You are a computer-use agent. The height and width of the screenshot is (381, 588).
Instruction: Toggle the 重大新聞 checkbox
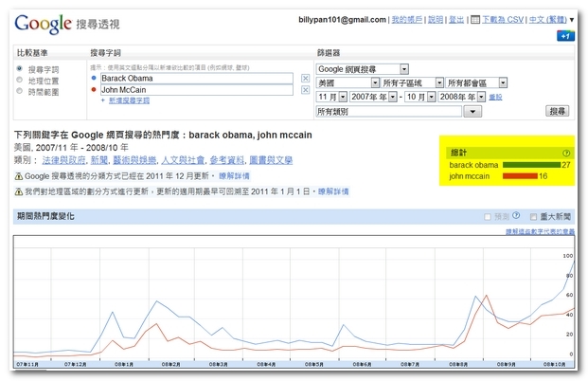coord(533,217)
